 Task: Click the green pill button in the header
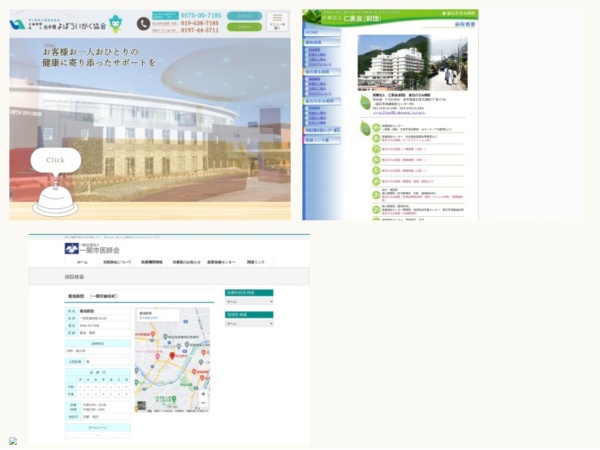[x=244, y=28]
